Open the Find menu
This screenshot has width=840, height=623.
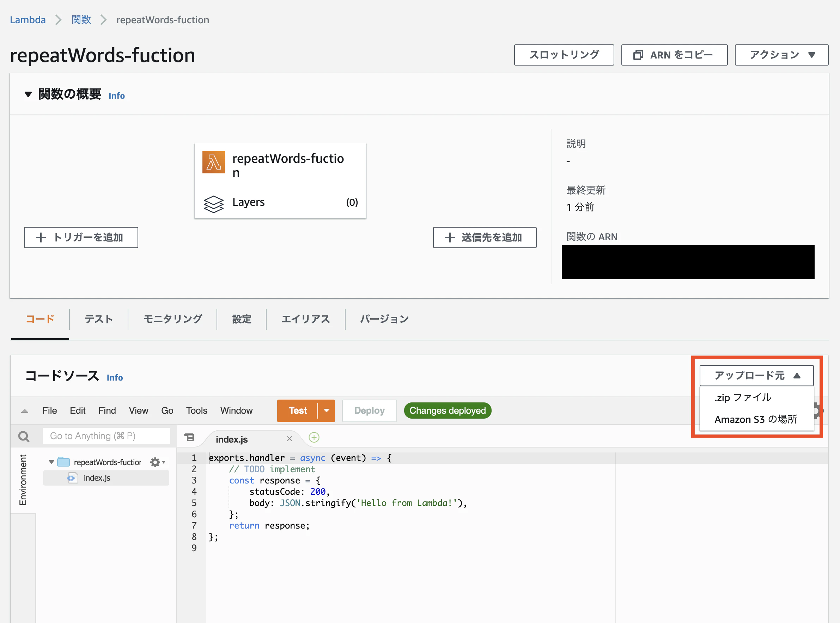pos(107,411)
